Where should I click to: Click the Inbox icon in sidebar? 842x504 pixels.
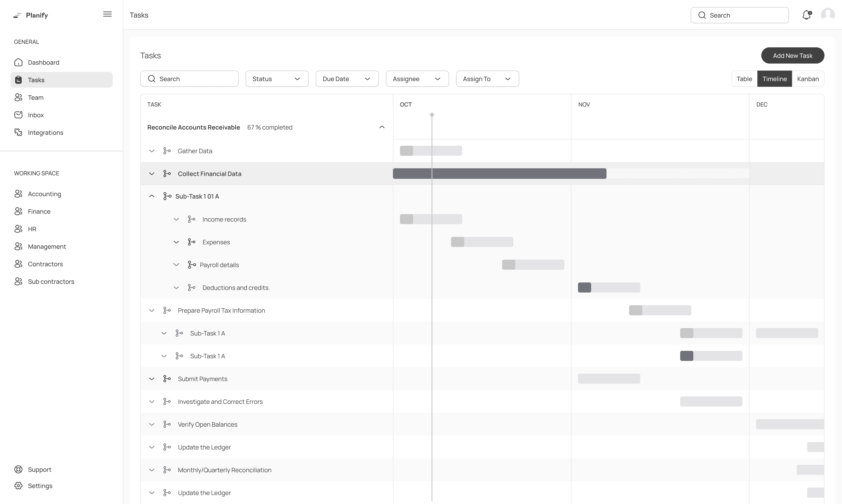(18, 115)
